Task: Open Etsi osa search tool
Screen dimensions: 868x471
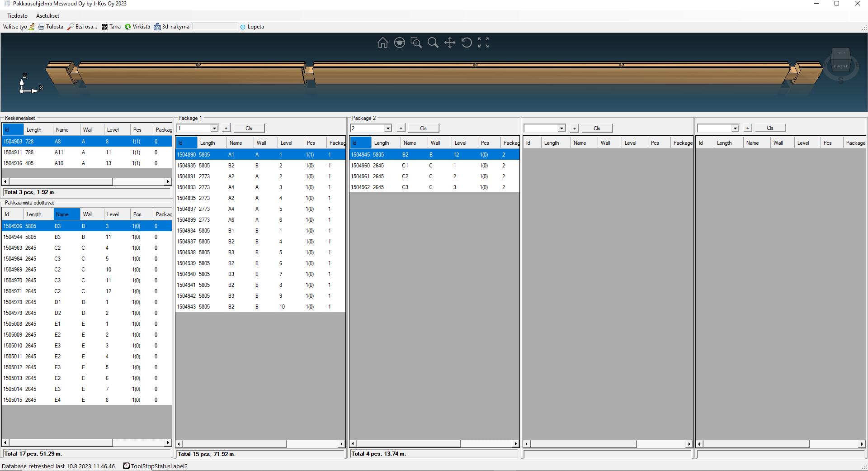Action: 82,27
